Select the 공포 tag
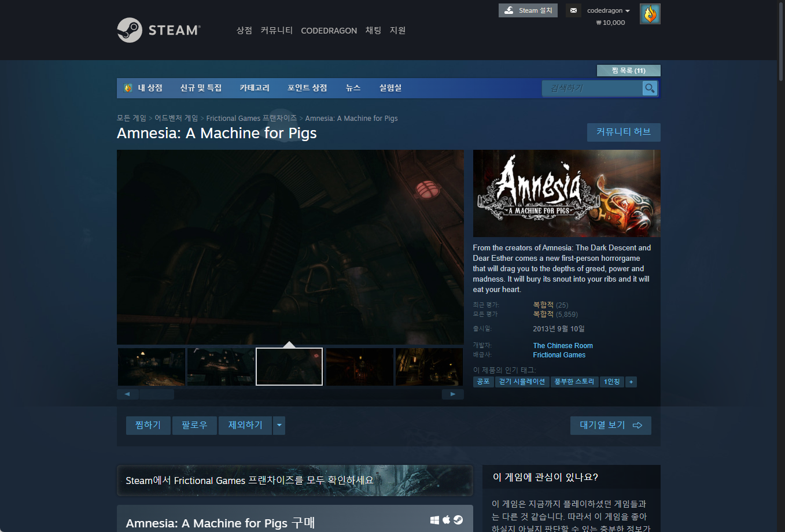This screenshot has width=785, height=532. 483,382
